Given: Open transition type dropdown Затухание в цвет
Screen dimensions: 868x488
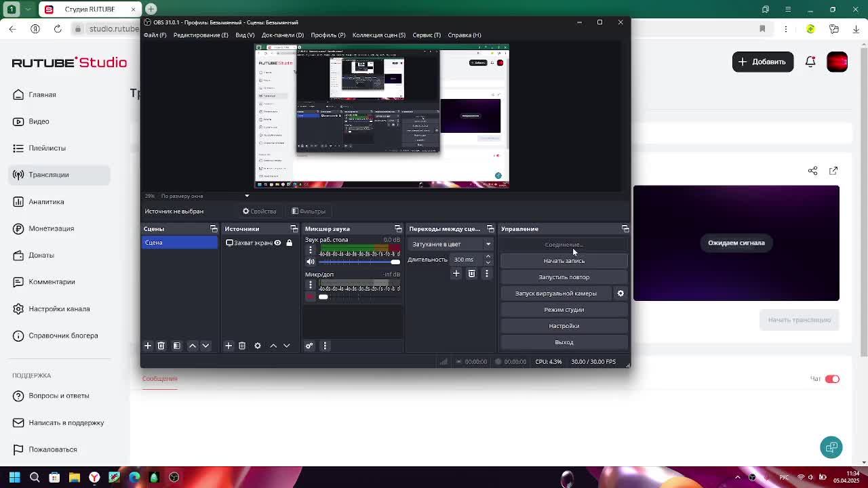Looking at the screenshot, I should pos(451,244).
